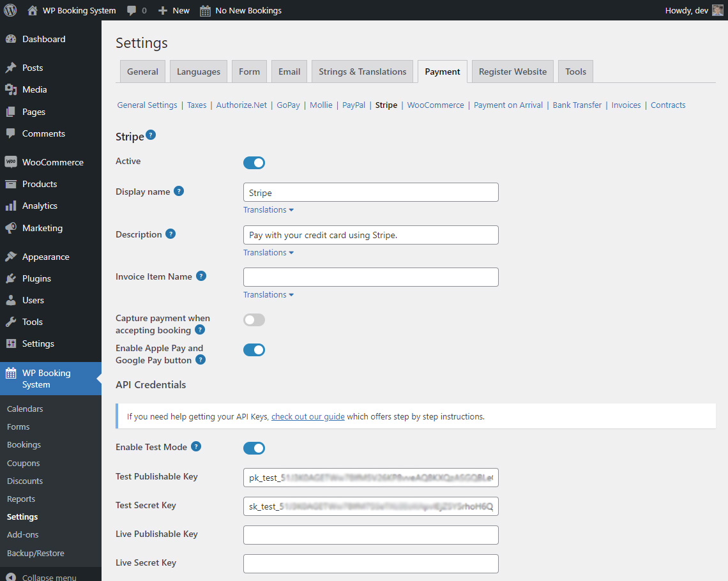Viewport: 728px width, 581px height.
Task: Click the Collapse menu arrow icon
Action: pos(11,577)
